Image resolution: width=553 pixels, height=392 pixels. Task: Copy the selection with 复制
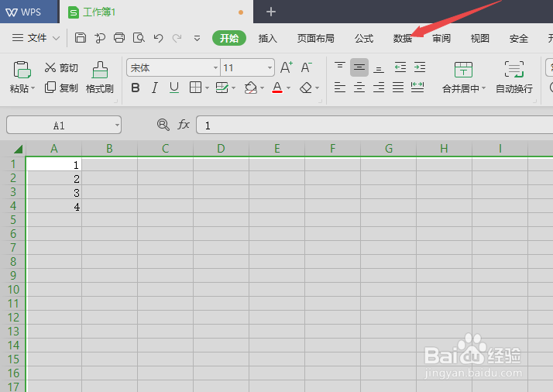[61, 88]
